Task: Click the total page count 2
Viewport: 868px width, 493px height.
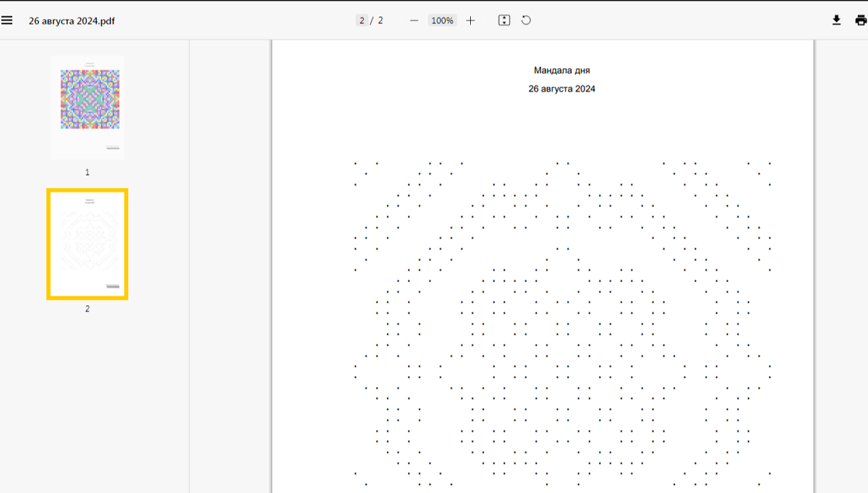Action: pyautogui.click(x=380, y=20)
